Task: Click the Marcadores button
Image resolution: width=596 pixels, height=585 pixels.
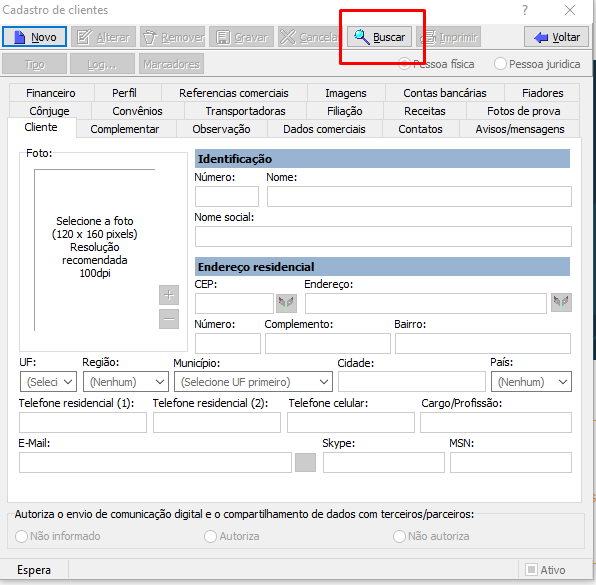Action: (x=171, y=64)
